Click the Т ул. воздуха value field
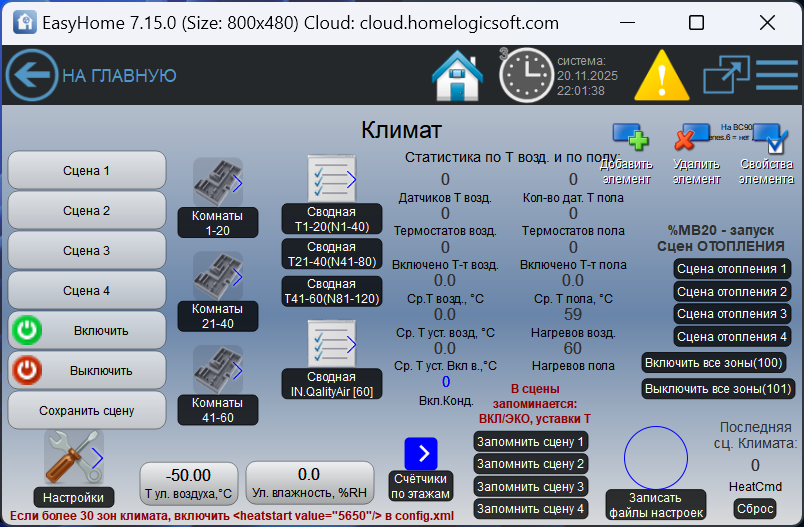 (x=188, y=476)
